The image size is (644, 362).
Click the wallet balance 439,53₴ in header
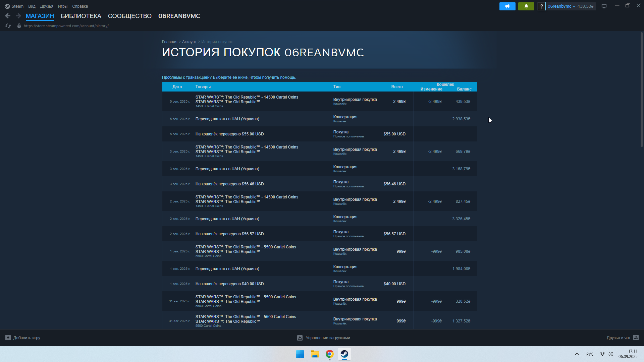[x=585, y=6]
